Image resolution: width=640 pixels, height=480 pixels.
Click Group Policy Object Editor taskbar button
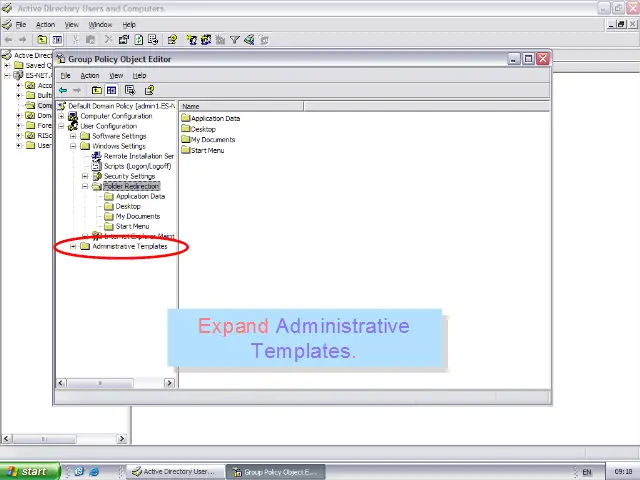[x=276, y=472]
